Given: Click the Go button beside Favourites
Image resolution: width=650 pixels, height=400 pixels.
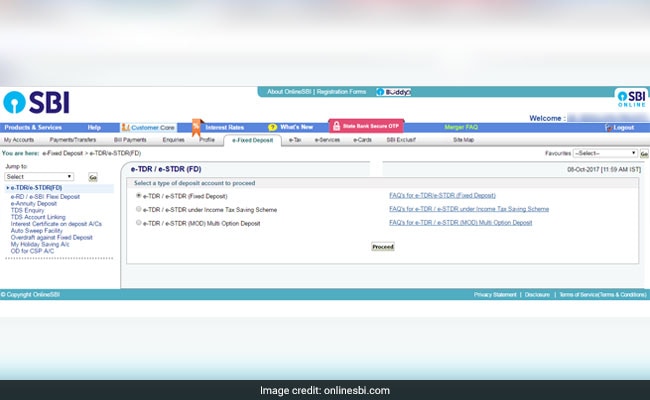Looking at the screenshot, I should click(644, 154).
